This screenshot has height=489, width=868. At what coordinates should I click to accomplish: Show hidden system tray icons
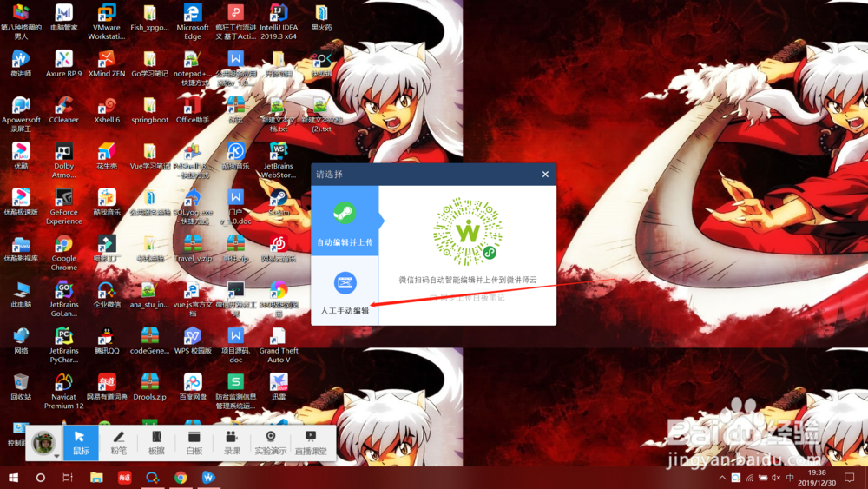pyautogui.click(x=722, y=478)
